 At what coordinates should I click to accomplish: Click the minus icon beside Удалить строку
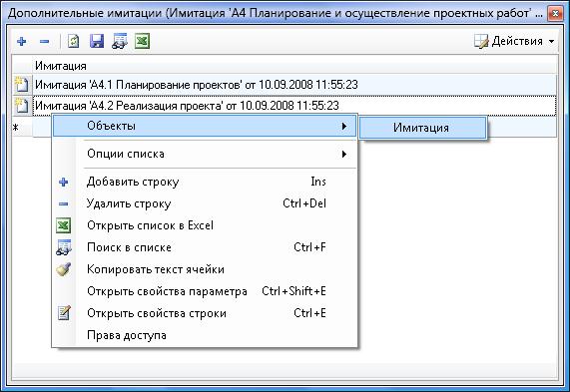63,203
